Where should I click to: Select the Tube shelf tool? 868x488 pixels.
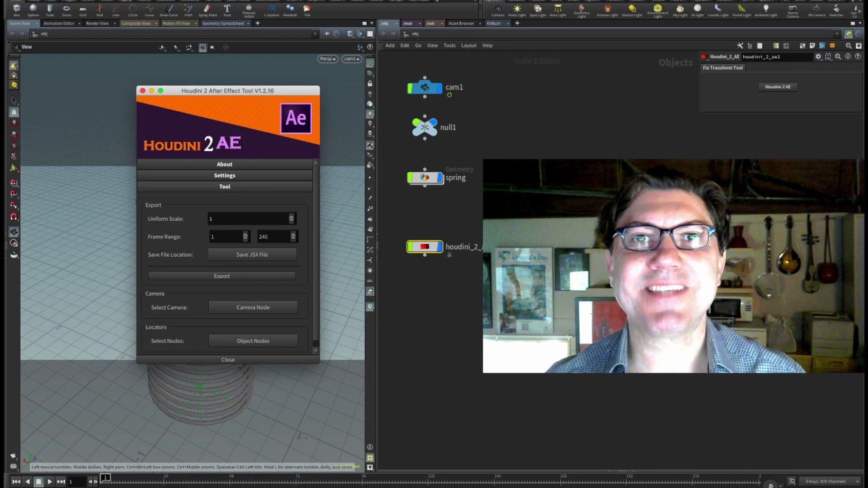coord(50,10)
